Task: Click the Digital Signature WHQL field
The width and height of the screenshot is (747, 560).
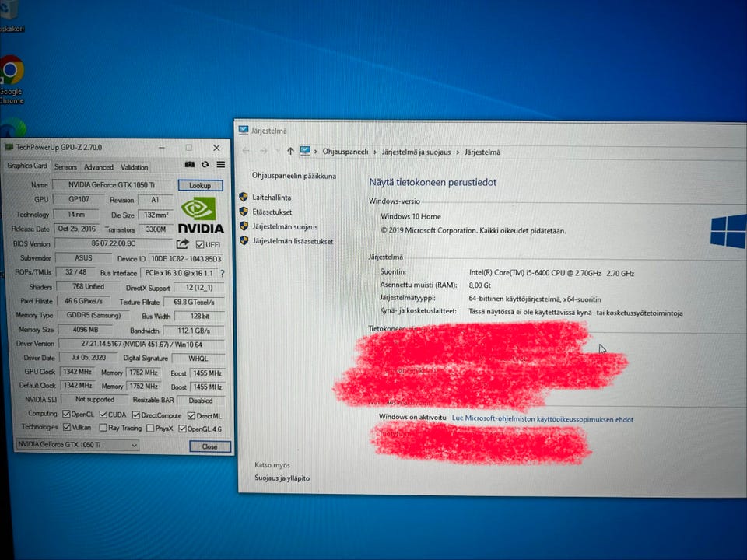Action: [198, 359]
